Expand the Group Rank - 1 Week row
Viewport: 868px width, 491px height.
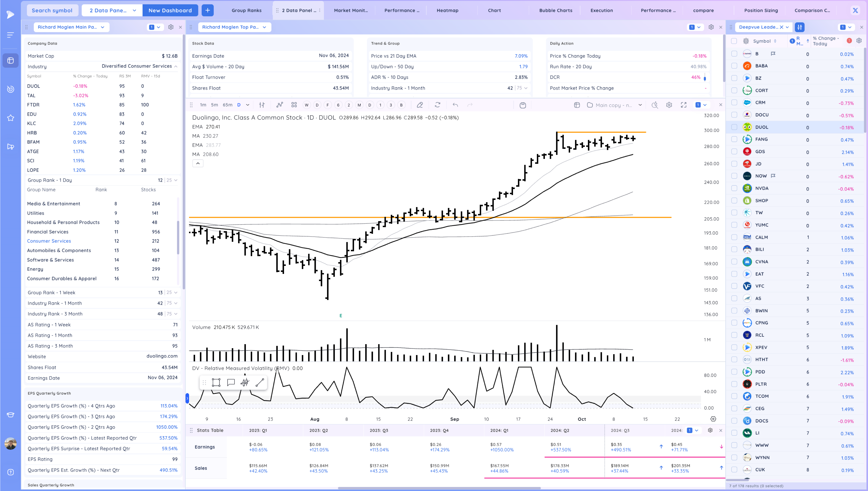point(176,292)
